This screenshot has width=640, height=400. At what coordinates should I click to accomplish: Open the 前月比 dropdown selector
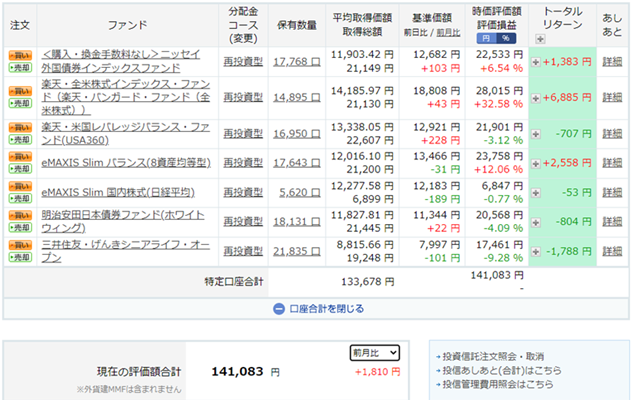[x=375, y=352]
